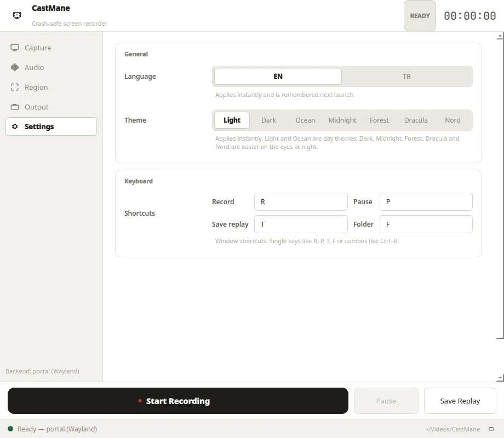
Task: Select the Dark theme
Action: (268, 120)
